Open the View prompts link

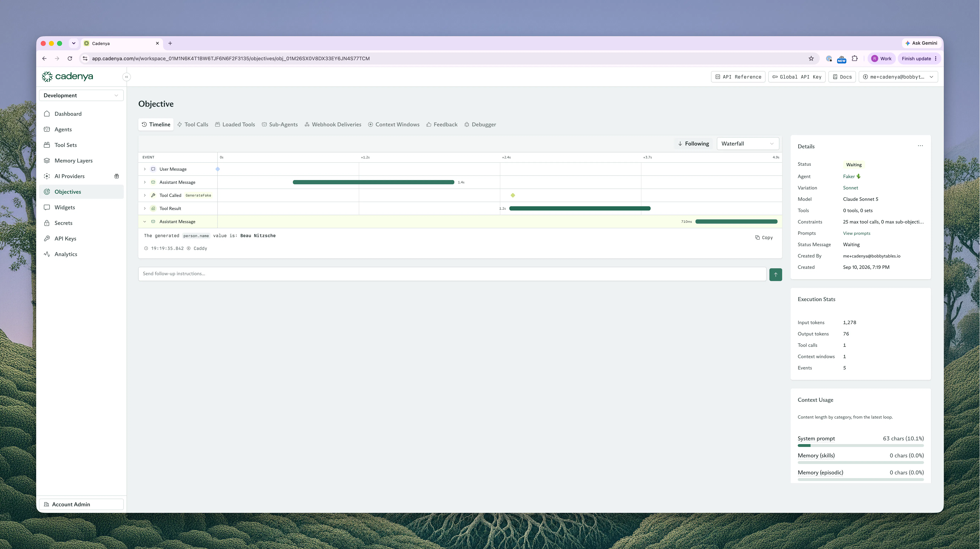click(x=856, y=233)
